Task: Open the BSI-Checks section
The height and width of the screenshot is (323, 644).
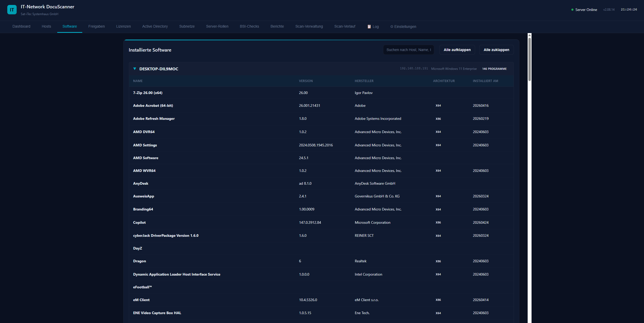Action: click(249, 26)
